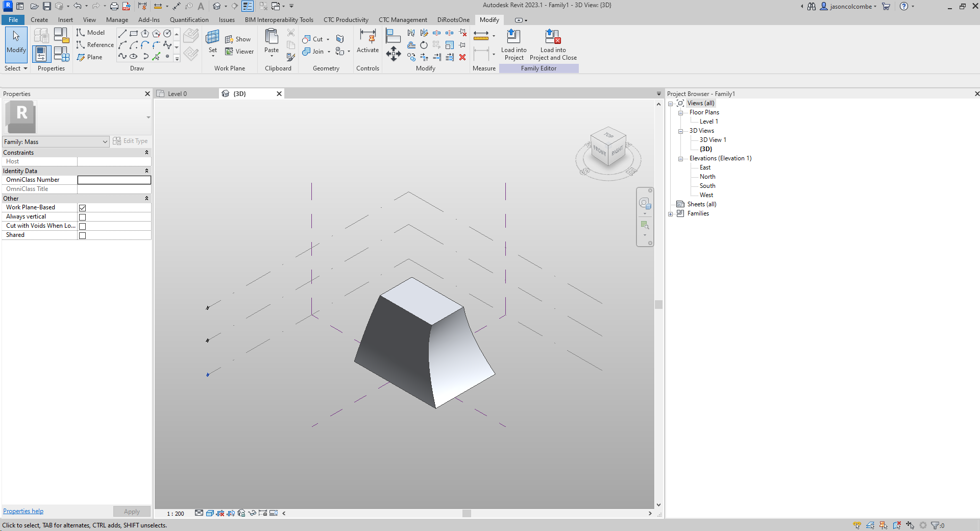The image size is (980, 531).
Task: Select the Line tool in the Draw panel
Action: point(122,33)
